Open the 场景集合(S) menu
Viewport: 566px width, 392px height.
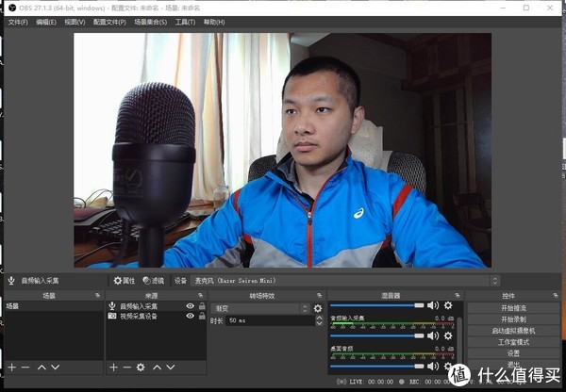(x=151, y=22)
